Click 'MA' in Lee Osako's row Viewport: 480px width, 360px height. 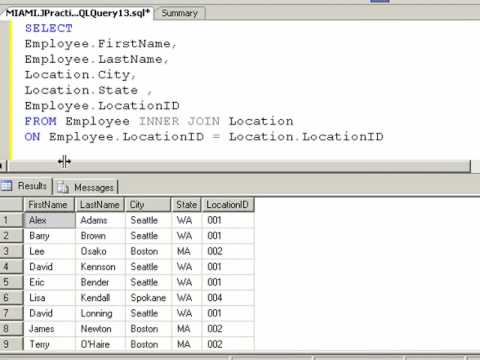187,251
